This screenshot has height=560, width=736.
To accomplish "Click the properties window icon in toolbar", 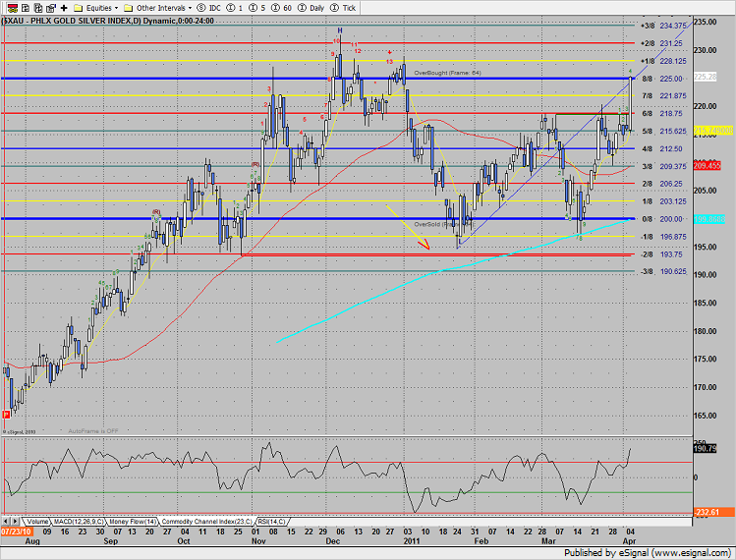I will [51, 8].
